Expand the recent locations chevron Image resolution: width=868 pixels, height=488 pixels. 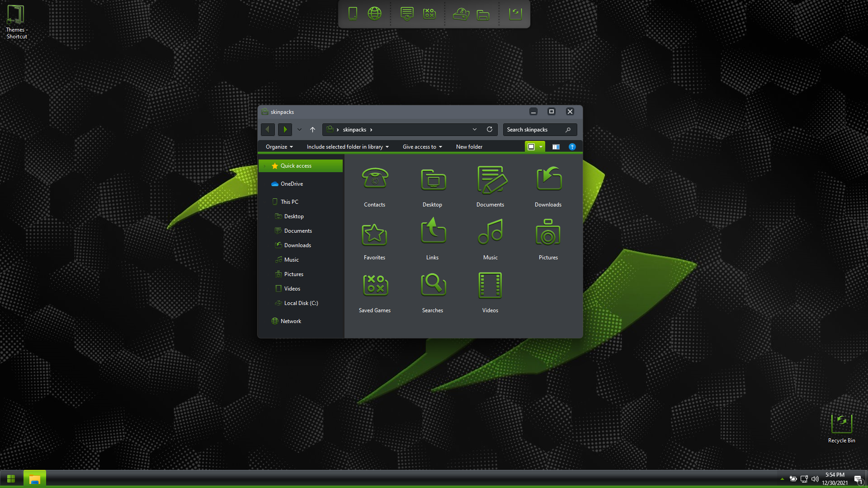pyautogui.click(x=299, y=130)
